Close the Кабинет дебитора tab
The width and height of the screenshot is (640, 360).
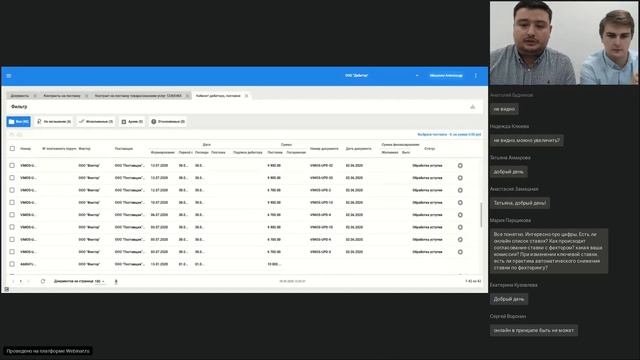point(246,96)
